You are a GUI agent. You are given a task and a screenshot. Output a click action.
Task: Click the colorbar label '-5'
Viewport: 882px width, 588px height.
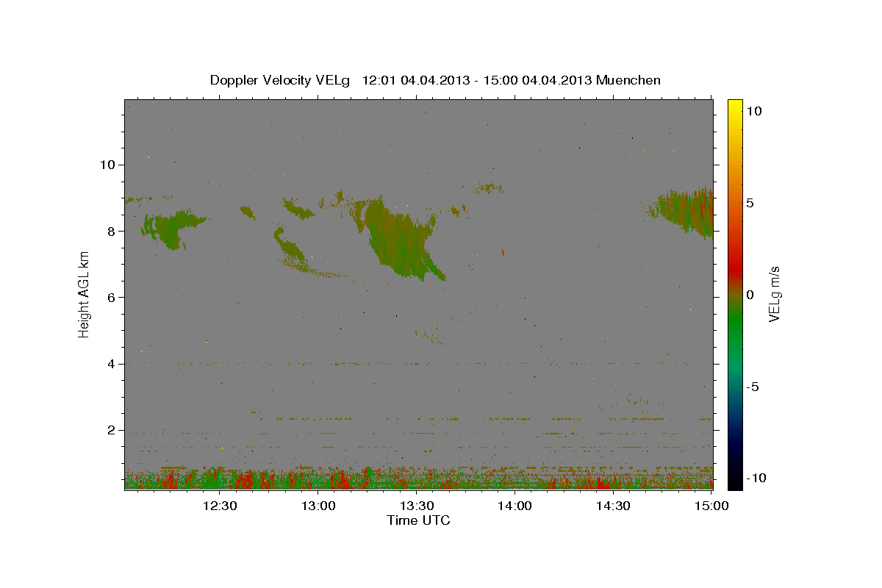(753, 386)
